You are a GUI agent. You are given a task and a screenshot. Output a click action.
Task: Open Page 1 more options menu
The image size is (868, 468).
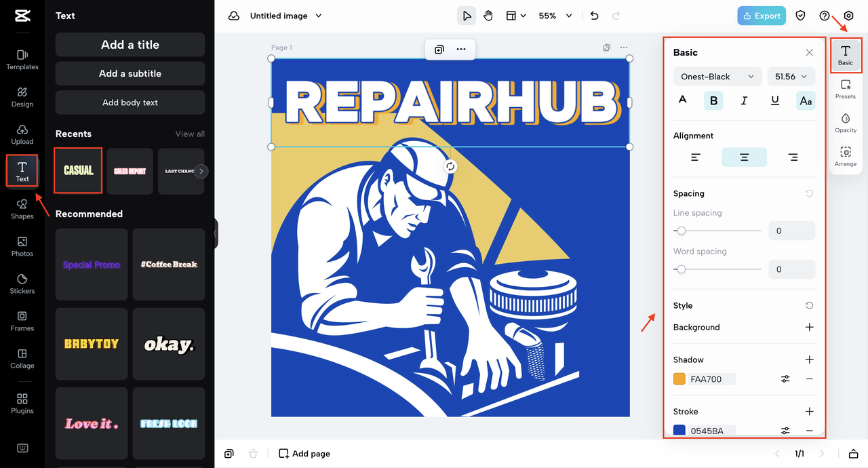tap(624, 47)
